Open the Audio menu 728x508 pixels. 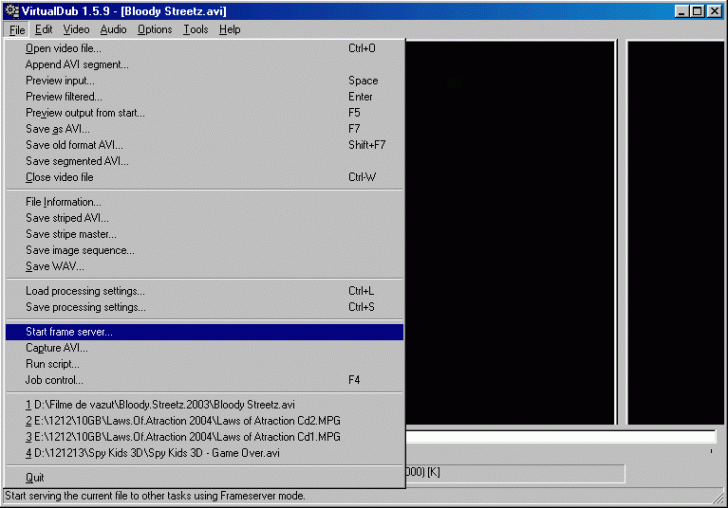113,30
